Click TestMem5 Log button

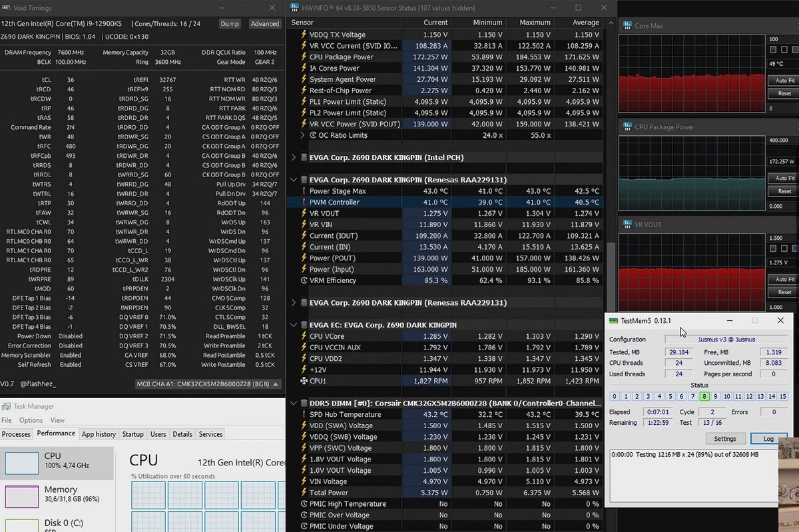(x=768, y=439)
